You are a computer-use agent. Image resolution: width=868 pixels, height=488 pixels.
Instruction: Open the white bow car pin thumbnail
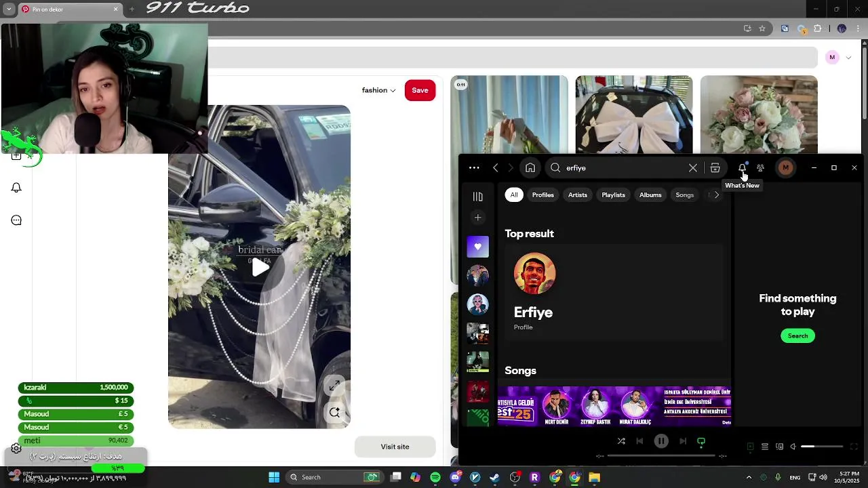tap(634, 115)
